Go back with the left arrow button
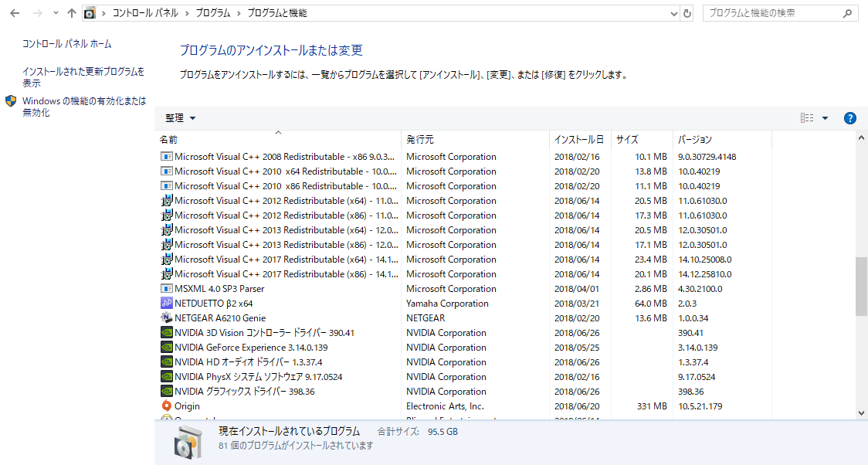868x465 pixels. 15,13
